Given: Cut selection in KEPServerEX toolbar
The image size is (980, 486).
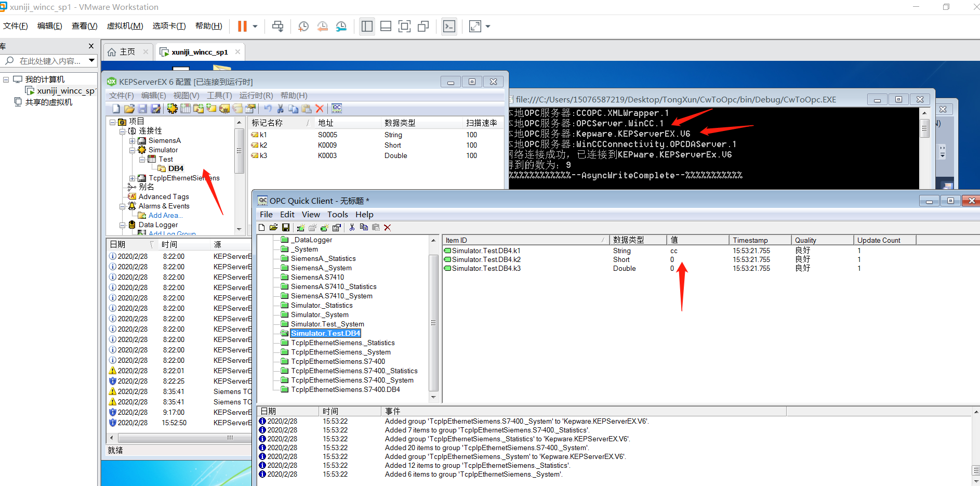Looking at the screenshot, I should 281,109.
